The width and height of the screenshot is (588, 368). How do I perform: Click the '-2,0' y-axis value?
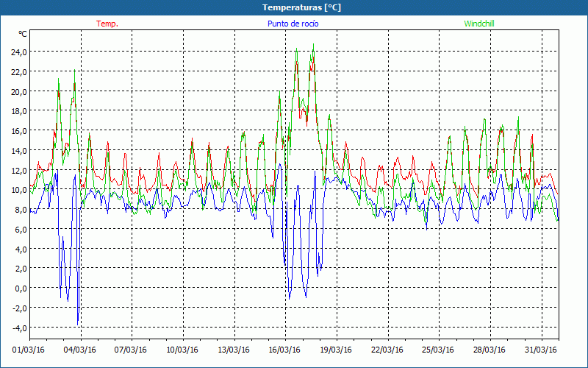[20, 308]
